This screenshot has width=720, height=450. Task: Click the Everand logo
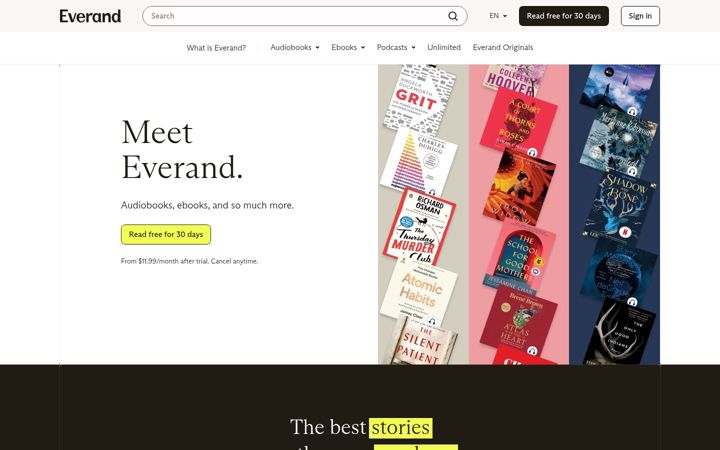pyautogui.click(x=90, y=16)
